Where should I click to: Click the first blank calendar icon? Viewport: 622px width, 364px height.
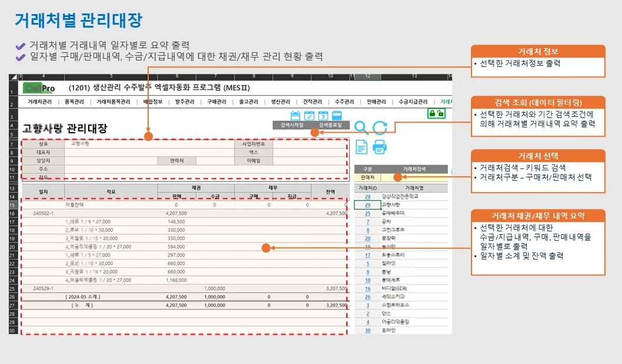(x=296, y=116)
